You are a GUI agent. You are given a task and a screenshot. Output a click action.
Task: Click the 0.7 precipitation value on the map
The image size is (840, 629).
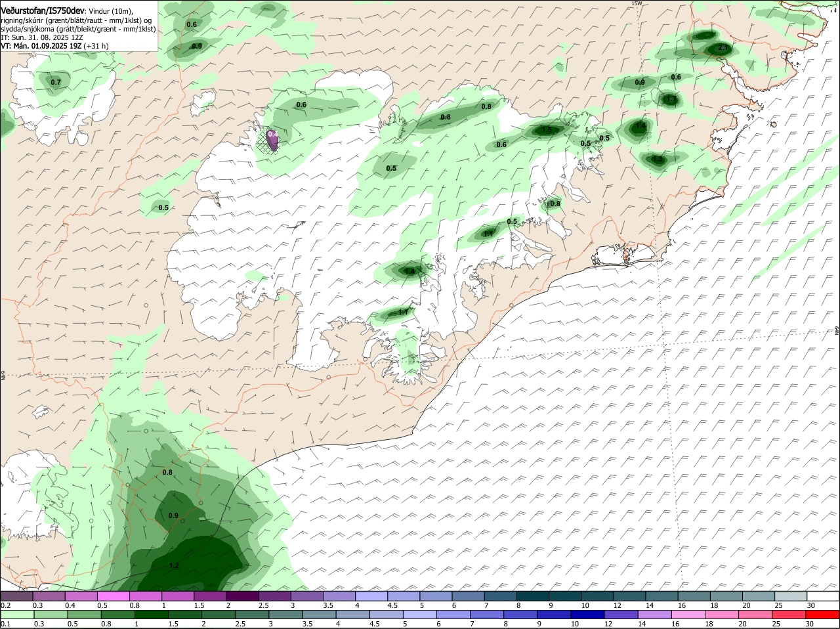point(56,82)
